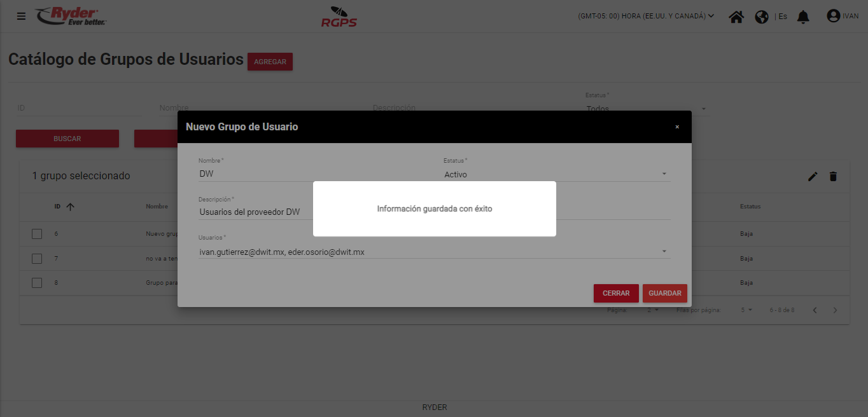Select checkbox for row ID 7
Screen dimensions: 868x417
coord(37,259)
